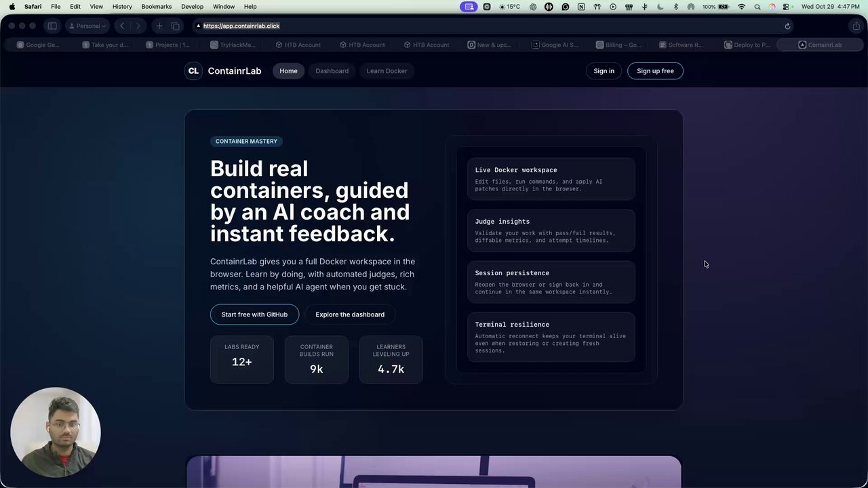Open the Develop menu
The width and height of the screenshot is (868, 488).
[192, 7]
